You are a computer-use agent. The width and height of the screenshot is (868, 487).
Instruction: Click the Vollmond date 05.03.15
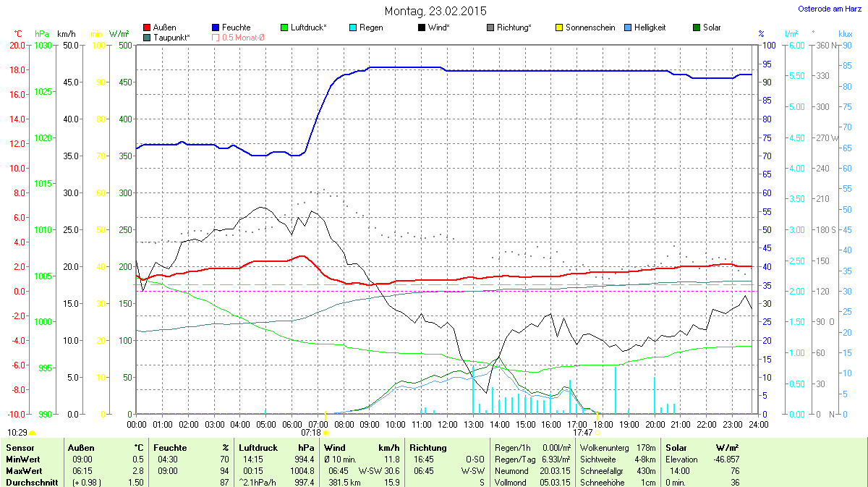pyautogui.click(x=555, y=482)
